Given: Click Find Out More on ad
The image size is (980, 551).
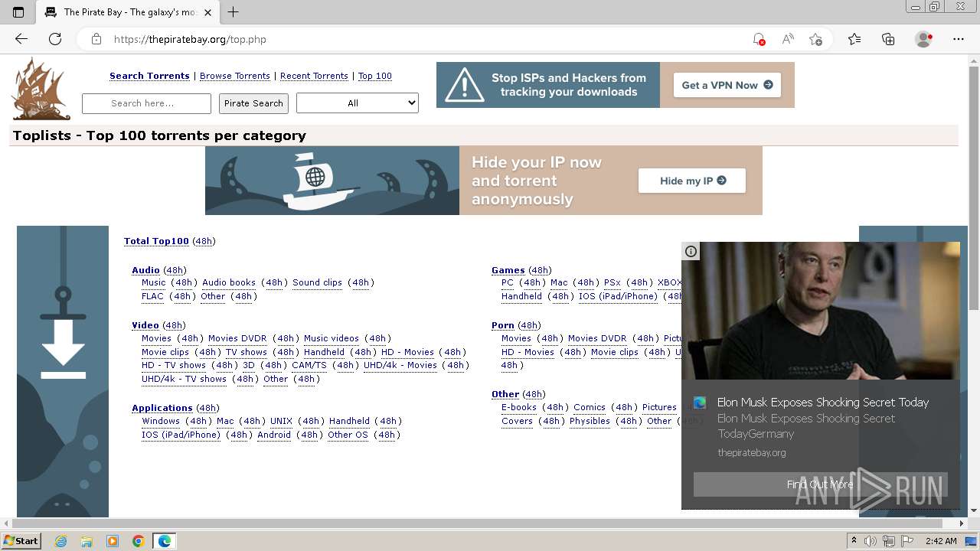Looking at the screenshot, I should 820,484.
